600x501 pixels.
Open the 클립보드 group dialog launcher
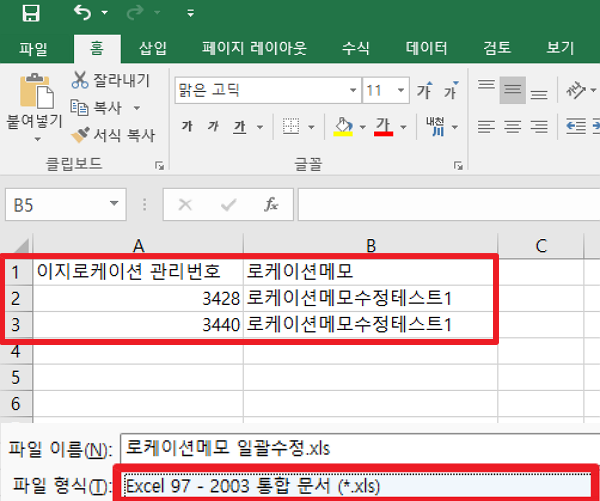click(x=159, y=165)
